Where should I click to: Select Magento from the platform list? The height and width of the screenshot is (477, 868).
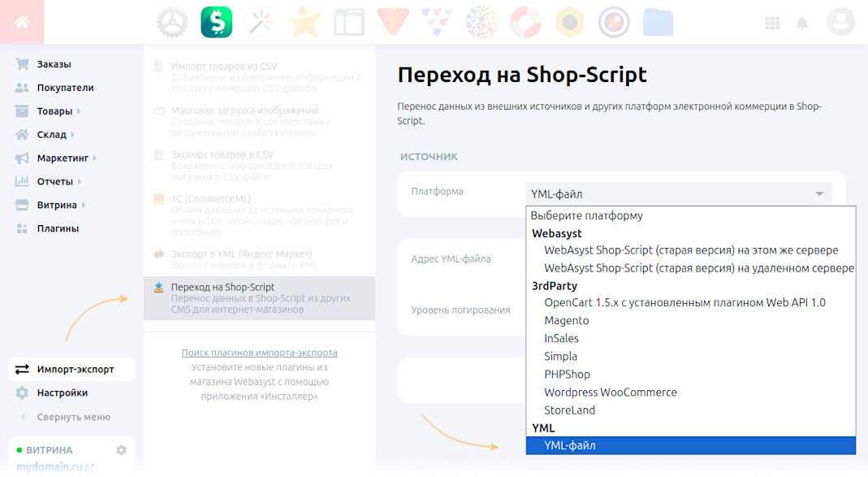click(567, 320)
